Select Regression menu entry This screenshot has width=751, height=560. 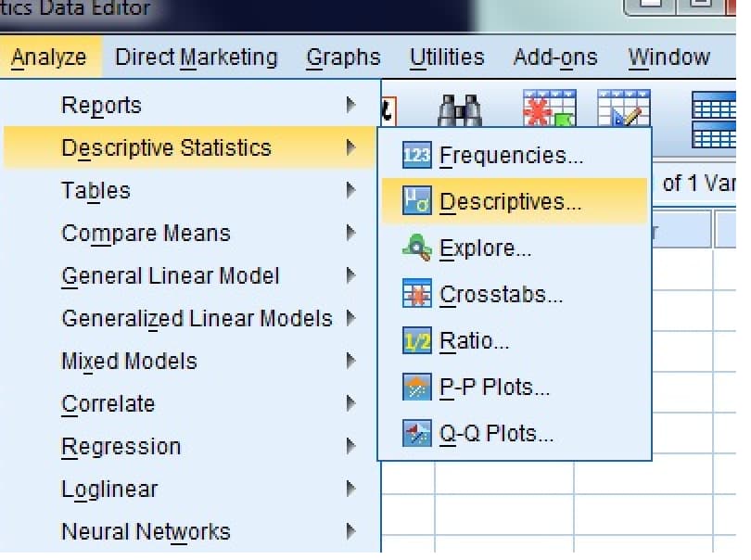tap(189, 446)
